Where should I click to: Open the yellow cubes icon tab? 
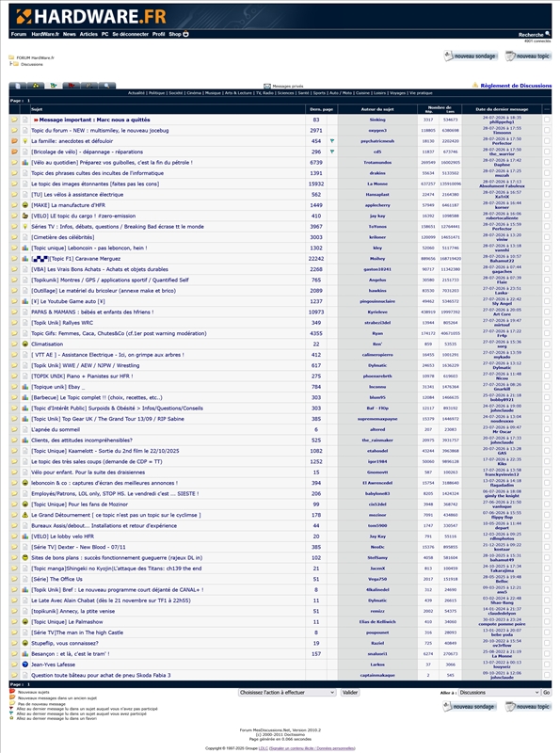[x=36, y=86]
